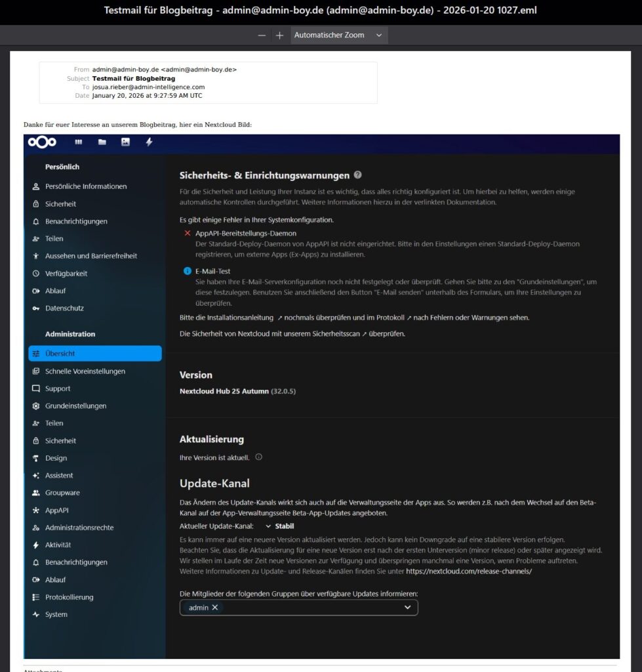Open the Files app icon
Viewport: 642px width, 672px height.
click(x=101, y=142)
